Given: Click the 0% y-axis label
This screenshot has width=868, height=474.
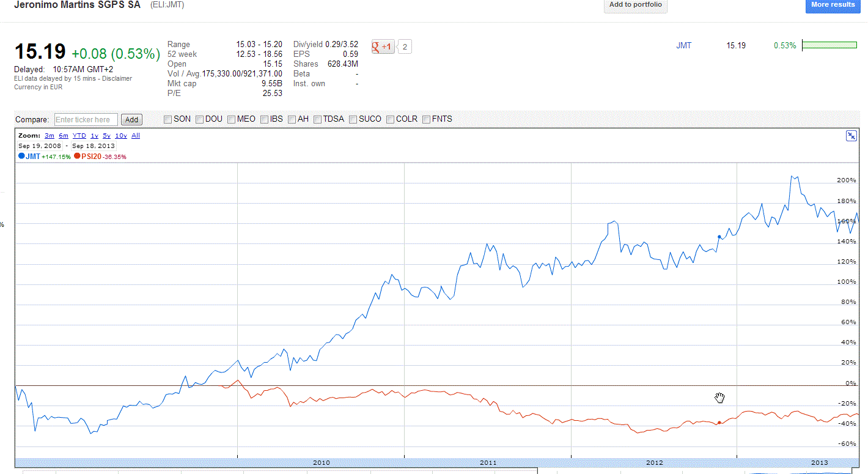Looking at the screenshot, I should (851, 383).
